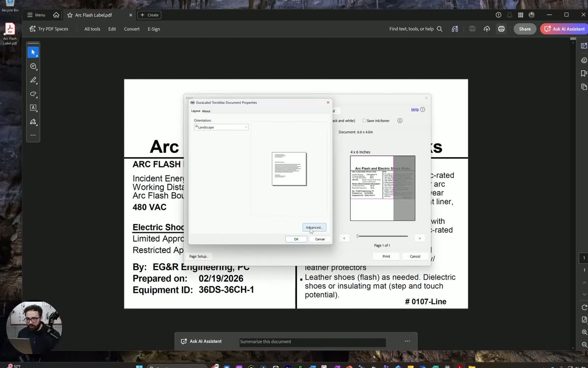The width and height of the screenshot is (588, 368).
Task: Go to next page using sidebar down chevron
Action: pyautogui.click(x=584, y=294)
